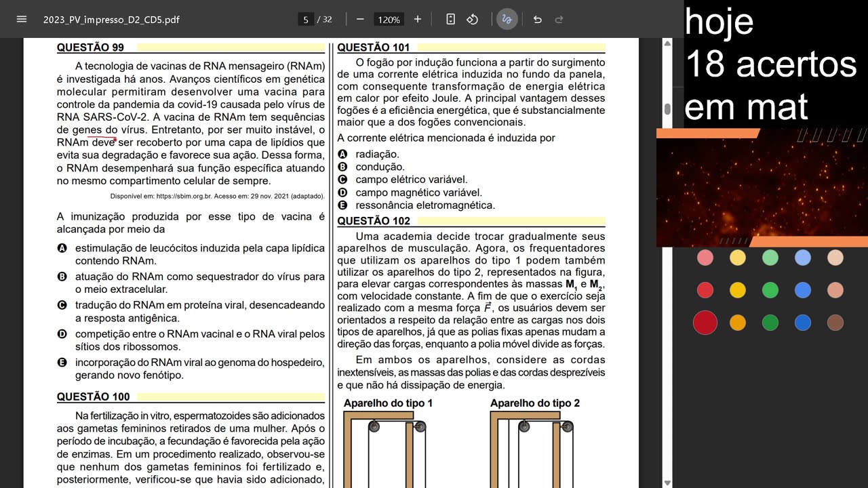The image size is (868, 488).
Task: Click the zoom in plus button
Action: [418, 19]
